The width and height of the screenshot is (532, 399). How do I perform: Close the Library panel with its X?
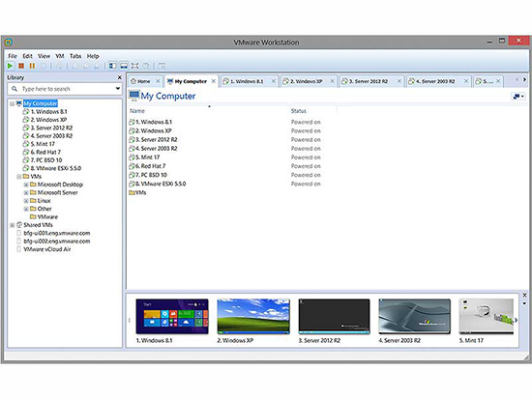tap(119, 77)
